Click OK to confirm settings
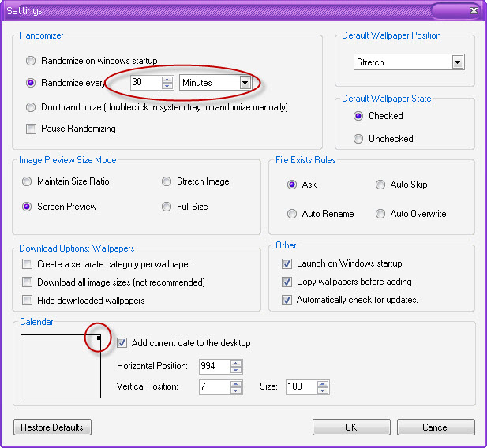Screen dimensions: 487x448 (351, 427)
